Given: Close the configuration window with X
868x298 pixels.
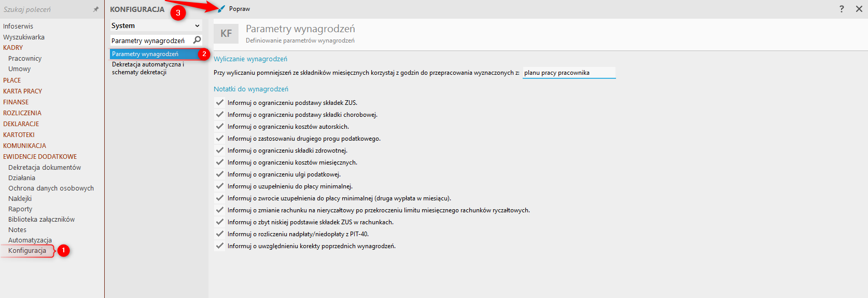Looking at the screenshot, I should [x=859, y=9].
